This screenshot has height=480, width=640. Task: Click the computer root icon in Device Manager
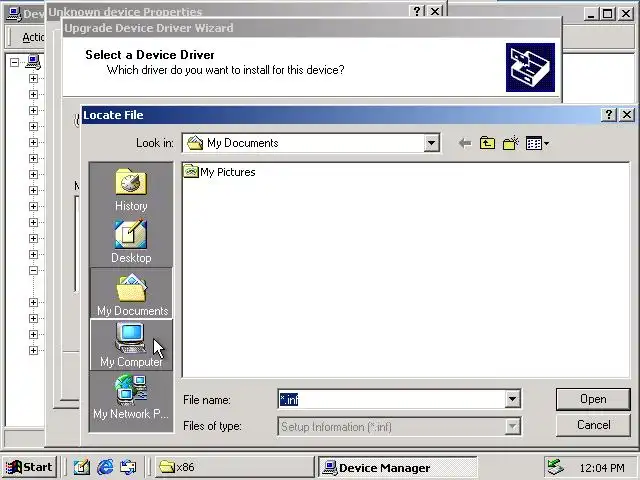coord(33,62)
